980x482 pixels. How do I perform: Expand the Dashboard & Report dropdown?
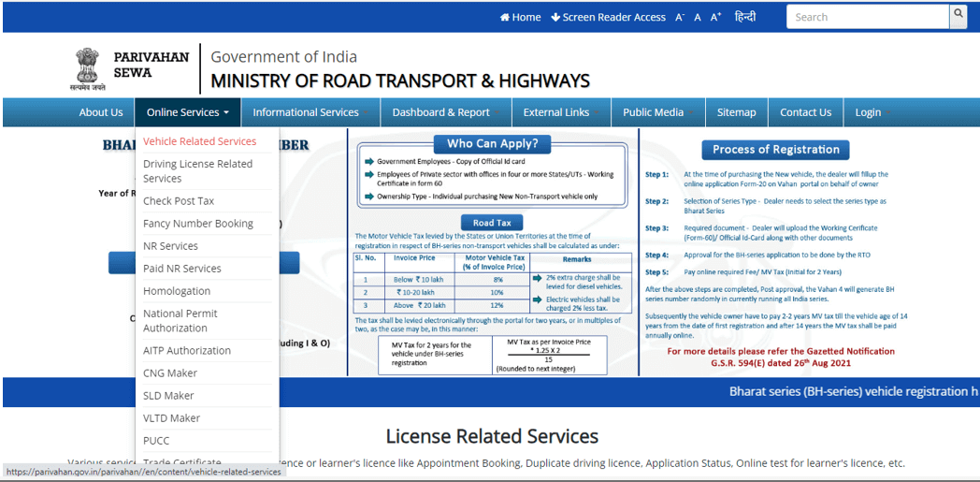[x=446, y=112]
